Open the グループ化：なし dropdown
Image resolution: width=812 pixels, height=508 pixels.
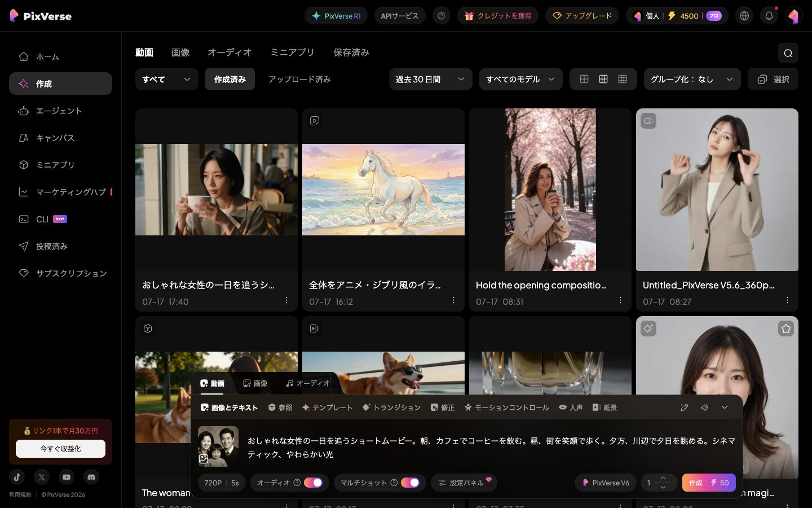[x=692, y=79]
